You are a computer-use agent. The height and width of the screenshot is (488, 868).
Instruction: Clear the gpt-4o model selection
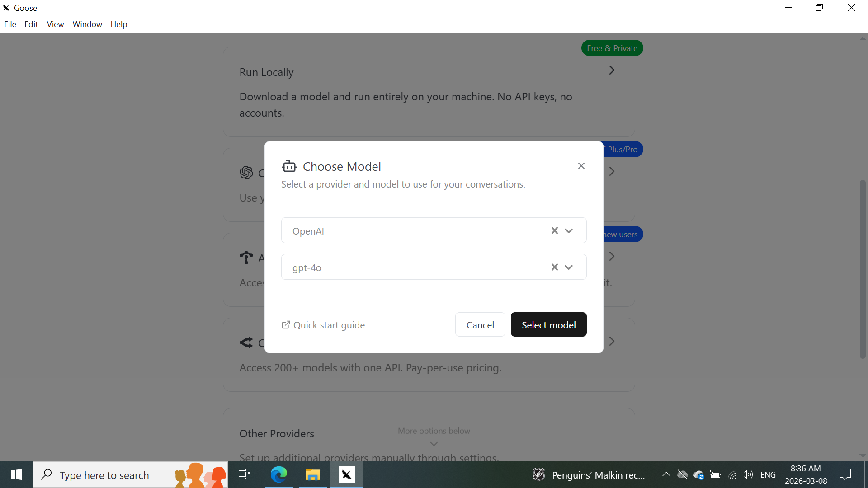pyautogui.click(x=555, y=267)
